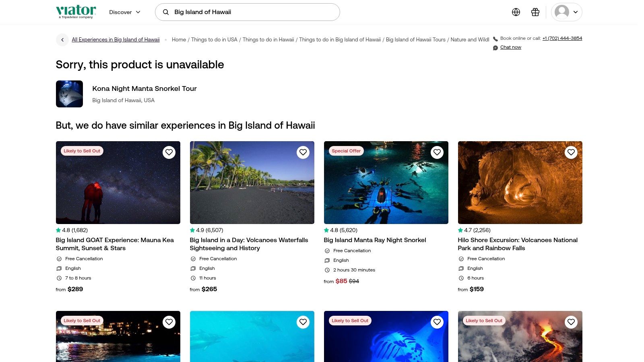Heart the Manta Ray Night Snorkel tour

(x=437, y=152)
